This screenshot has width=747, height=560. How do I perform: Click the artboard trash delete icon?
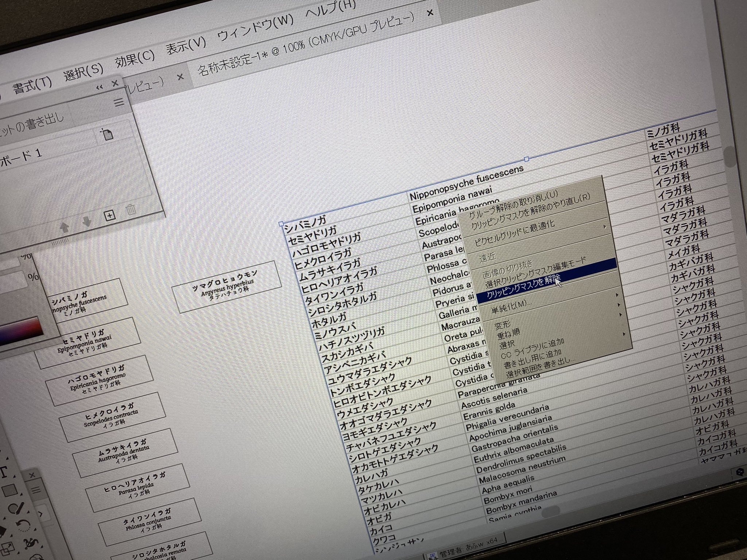131,210
